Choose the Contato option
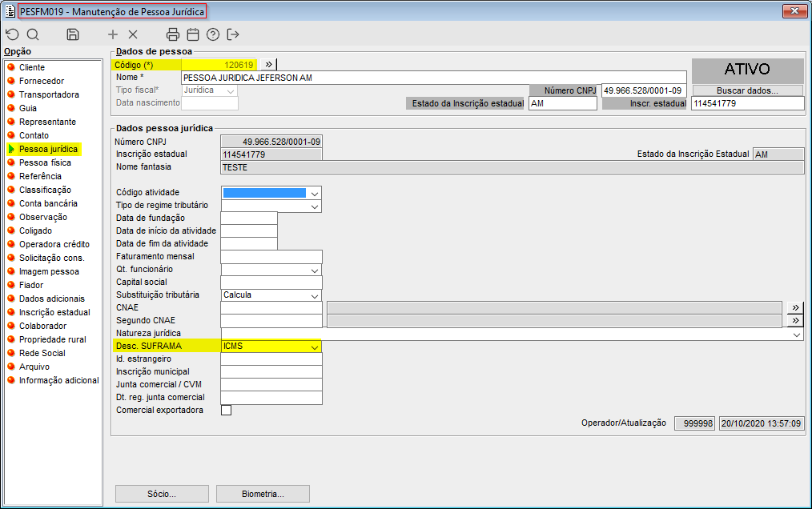Image resolution: width=812 pixels, height=509 pixels. coord(34,135)
